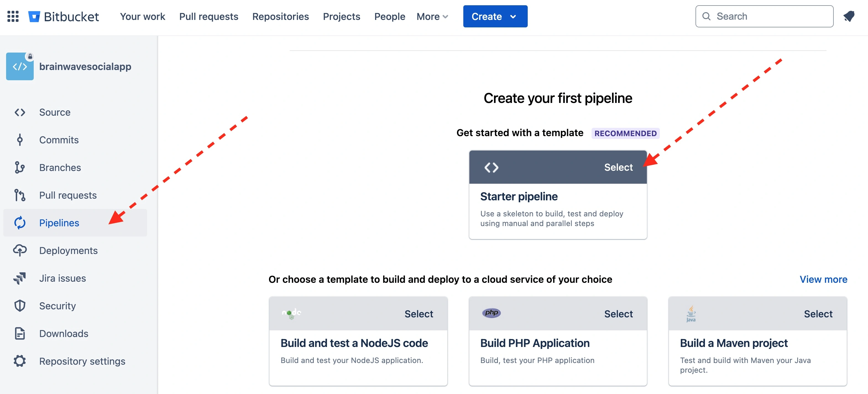868x394 pixels.
Task: Open Deployments in the sidebar
Action: [x=75, y=251]
